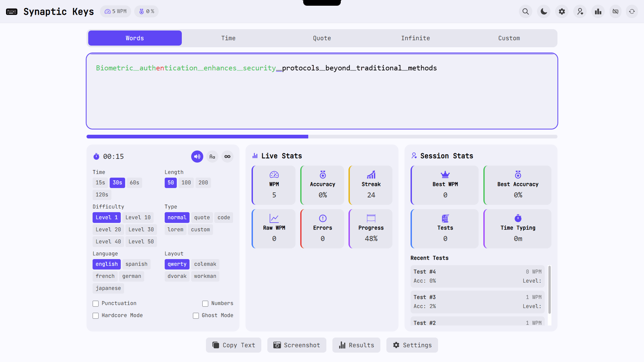
Task: Open the user profile icon
Action: tap(580, 11)
